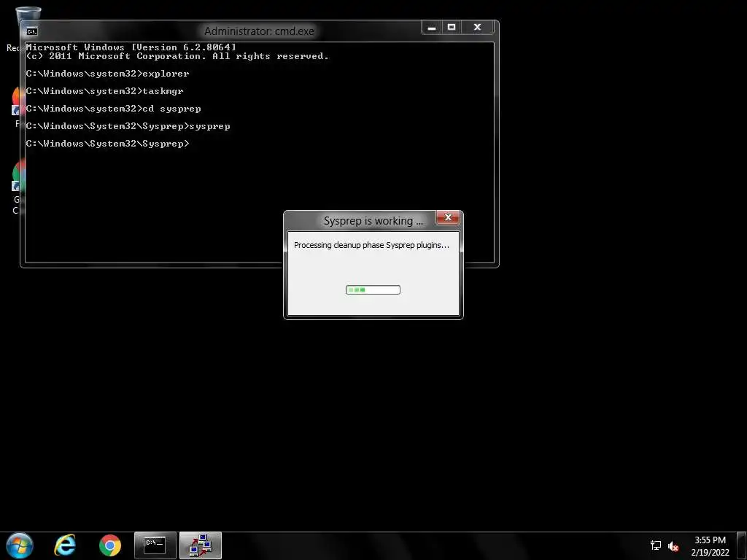Switch to cmd.exe taskbar button
This screenshot has height=560, width=747.
[x=155, y=545]
